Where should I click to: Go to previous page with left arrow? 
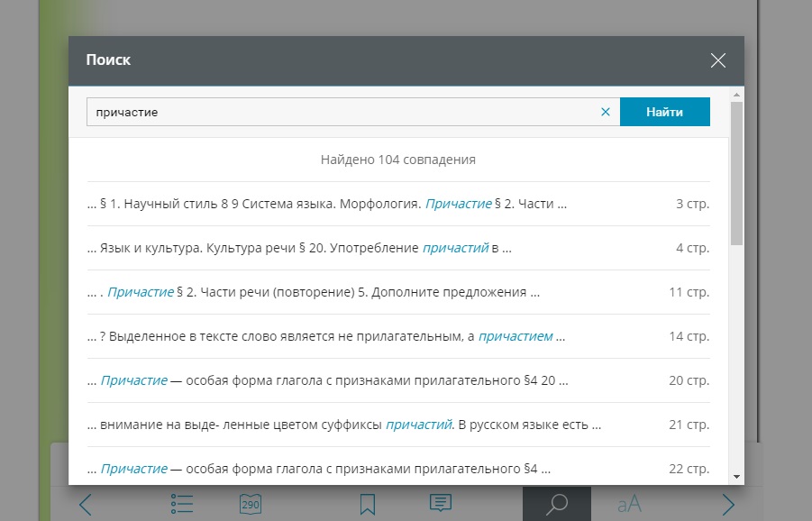click(x=86, y=504)
